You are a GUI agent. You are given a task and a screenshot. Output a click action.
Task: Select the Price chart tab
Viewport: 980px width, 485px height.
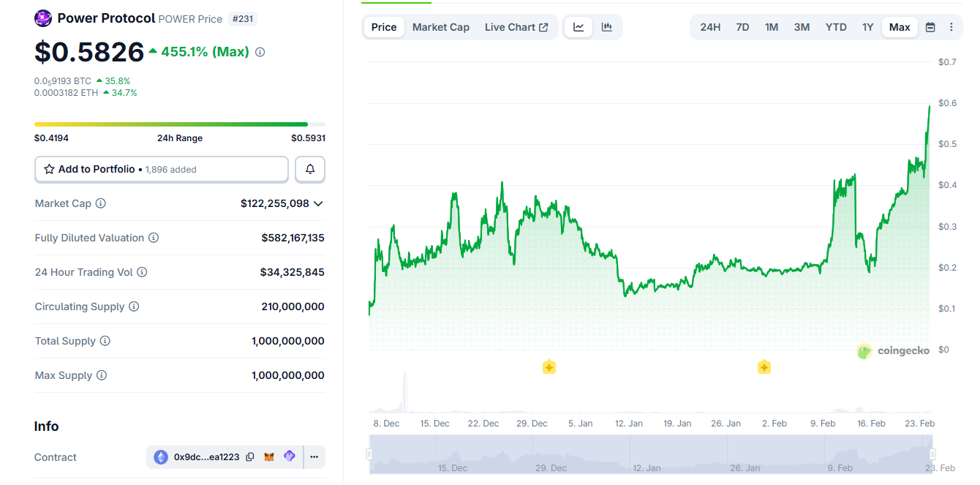[x=383, y=26]
